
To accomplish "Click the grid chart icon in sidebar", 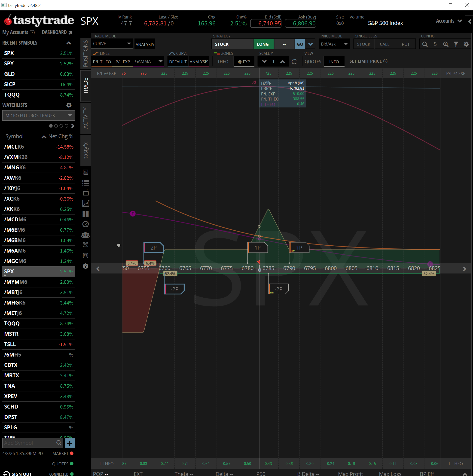I will click(85, 203).
